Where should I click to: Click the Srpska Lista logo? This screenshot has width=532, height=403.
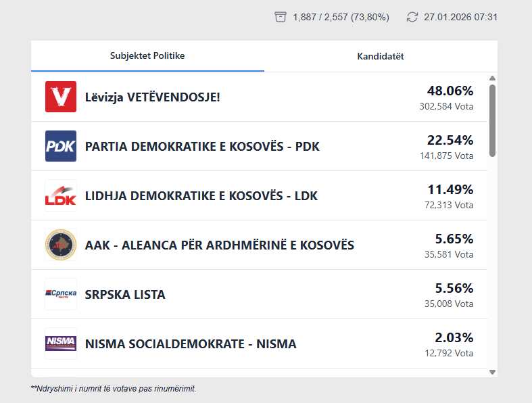61,294
